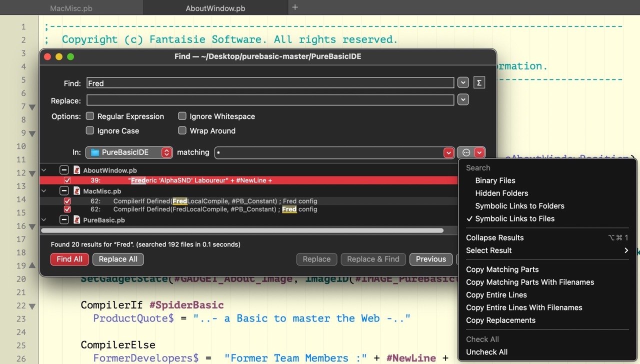The image size is (640, 364).
Task: Fold the code block at editor line 16
Action: pos(32,226)
